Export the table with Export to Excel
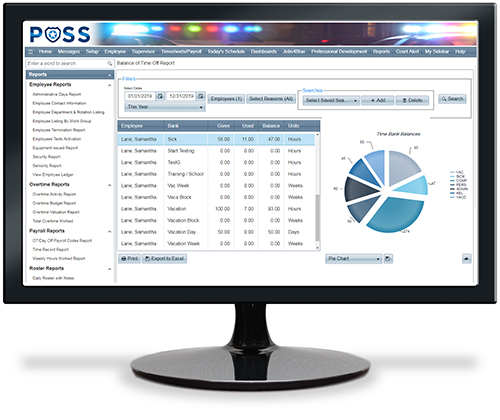This screenshot has height=420, width=500. (164, 258)
